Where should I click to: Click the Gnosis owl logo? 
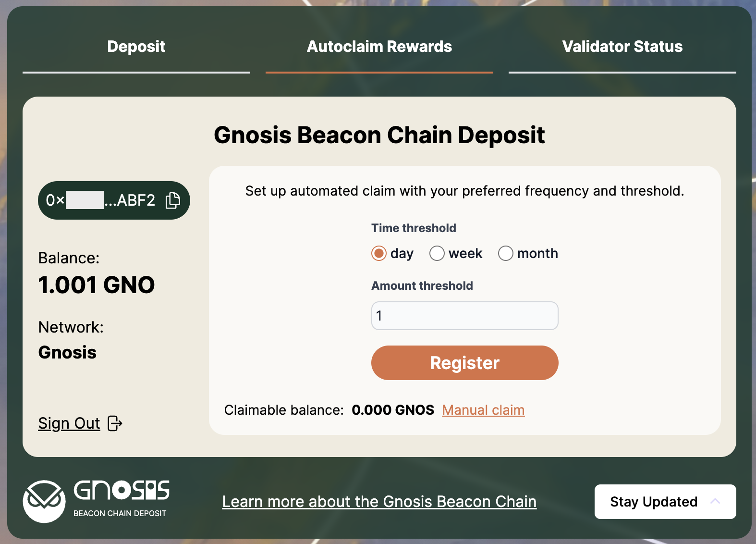[44, 501]
